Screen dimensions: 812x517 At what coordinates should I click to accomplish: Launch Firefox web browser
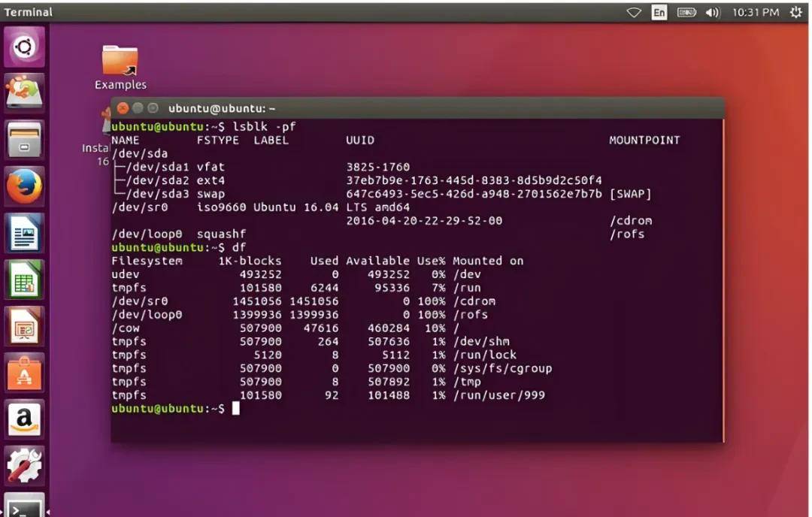24,186
